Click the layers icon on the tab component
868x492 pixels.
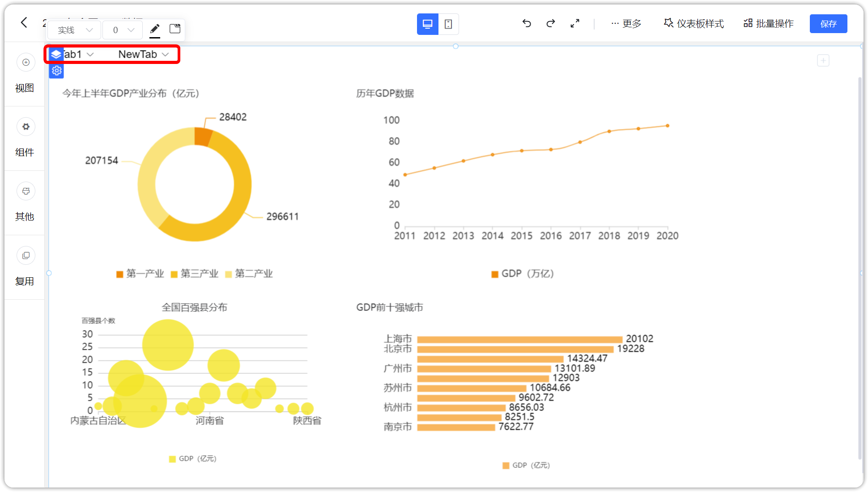(x=56, y=55)
